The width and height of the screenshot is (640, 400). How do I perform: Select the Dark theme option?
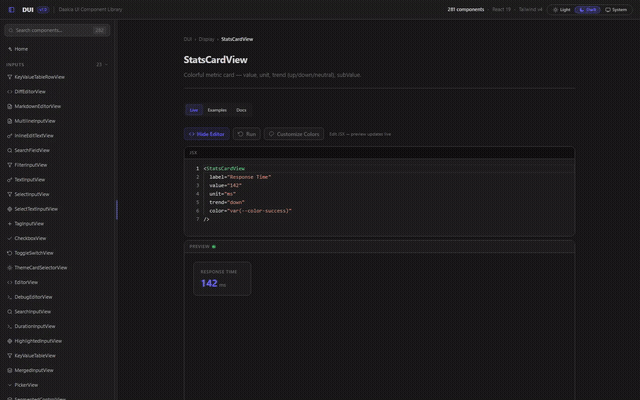pos(588,10)
